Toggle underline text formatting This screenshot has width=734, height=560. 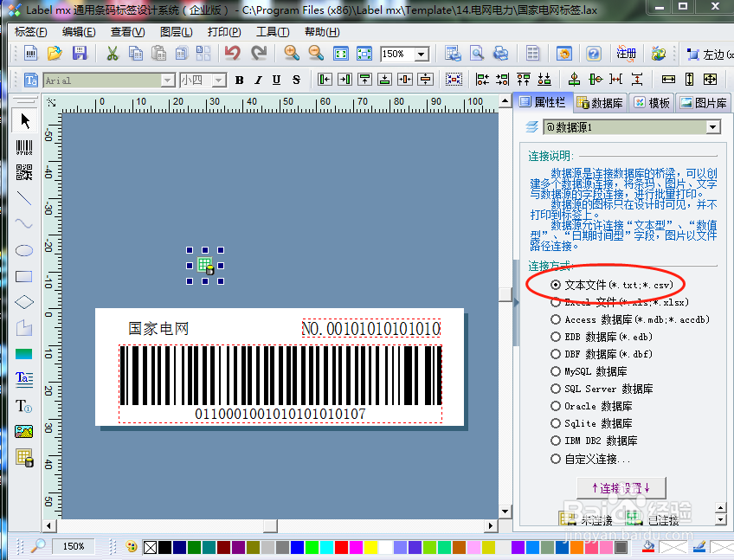click(x=277, y=80)
